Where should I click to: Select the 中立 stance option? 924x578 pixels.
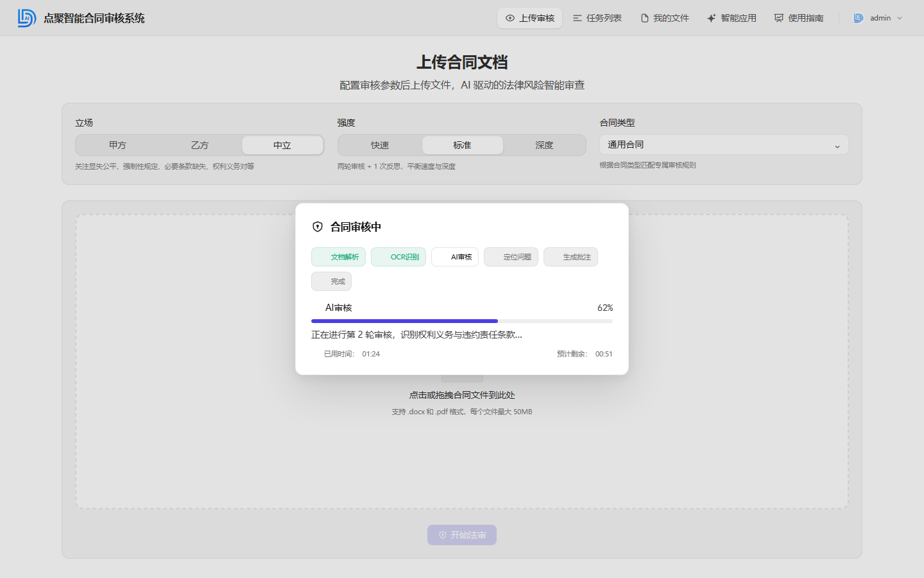click(282, 145)
